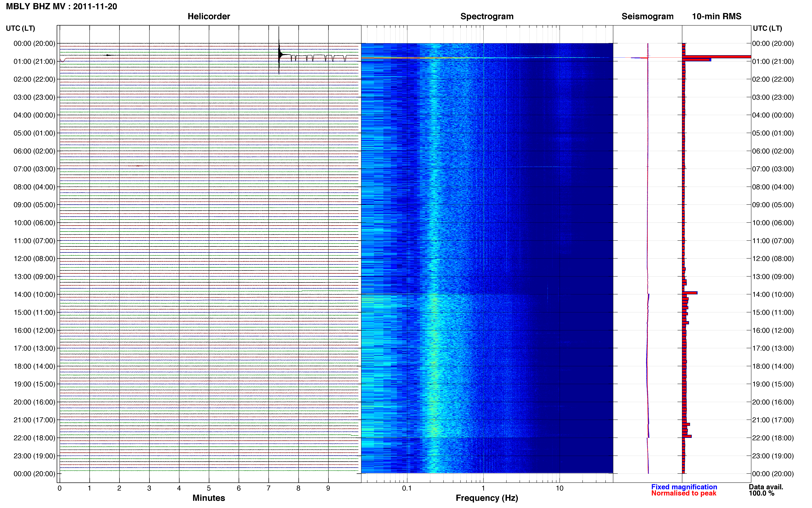Click the left 14:00 (10:00) time label
This screenshot has width=812, height=508.
pos(34,295)
